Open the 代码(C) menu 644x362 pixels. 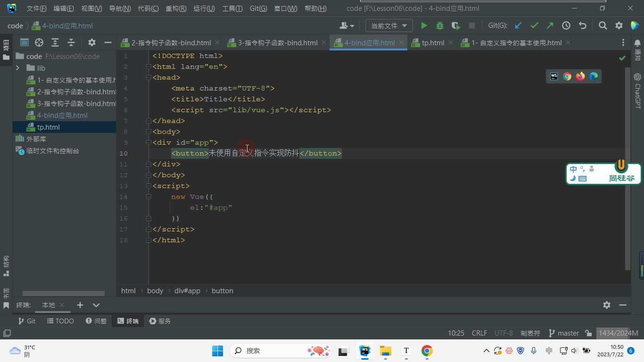pyautogui.click(x=148, y=8)
